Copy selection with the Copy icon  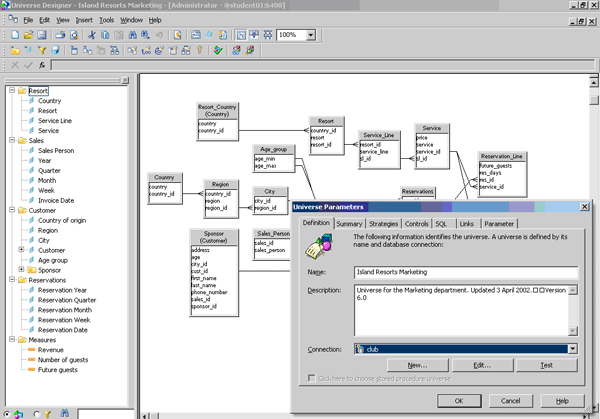tap(105, 35)
